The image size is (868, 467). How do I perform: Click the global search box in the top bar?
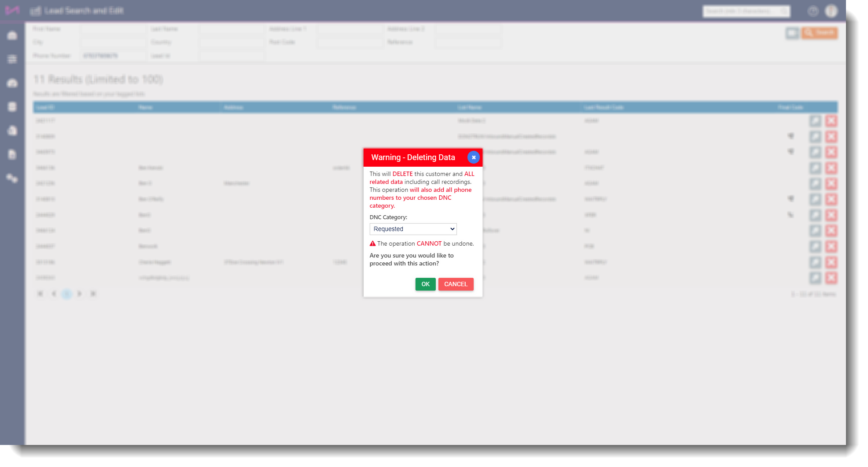[746, 11]
